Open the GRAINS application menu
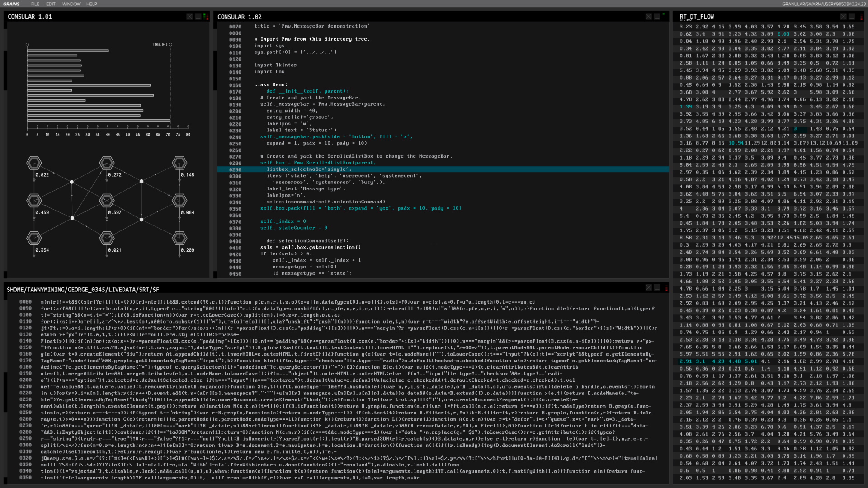Screen dimensions: 868x488 pos(12,4)
